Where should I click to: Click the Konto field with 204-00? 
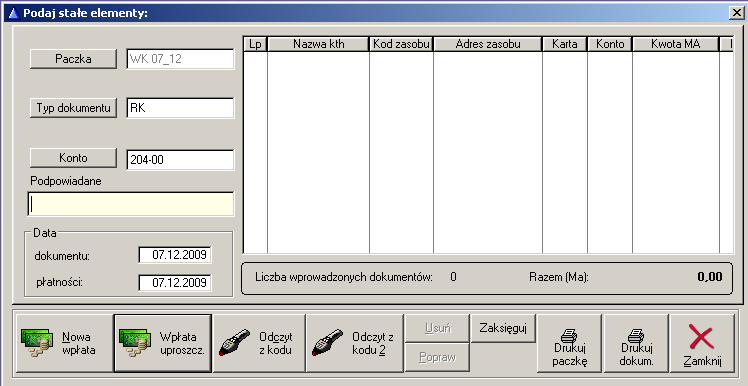pos(180,159)
